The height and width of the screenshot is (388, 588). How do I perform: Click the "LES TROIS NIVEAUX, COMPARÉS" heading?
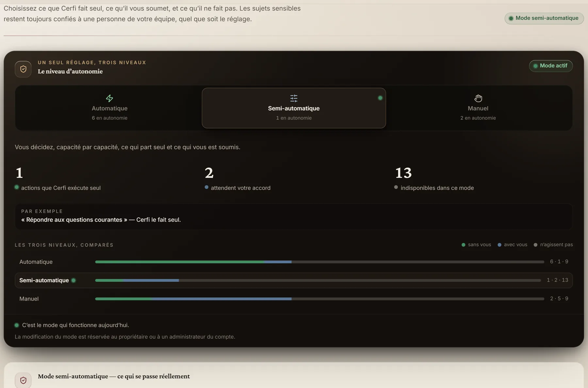pyautogui.click(x=64, y=245)
